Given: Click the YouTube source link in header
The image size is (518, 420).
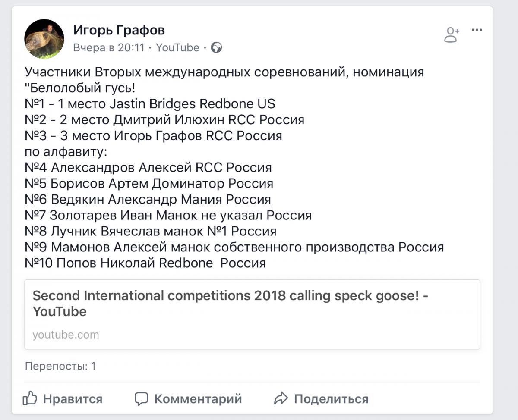Looking at the screenshot, I should click(x=177, y=48).
